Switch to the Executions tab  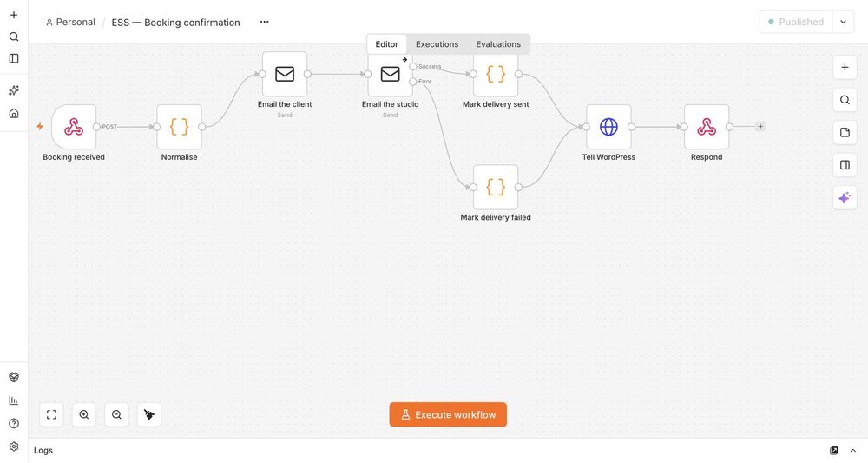(x=437, y=44)
